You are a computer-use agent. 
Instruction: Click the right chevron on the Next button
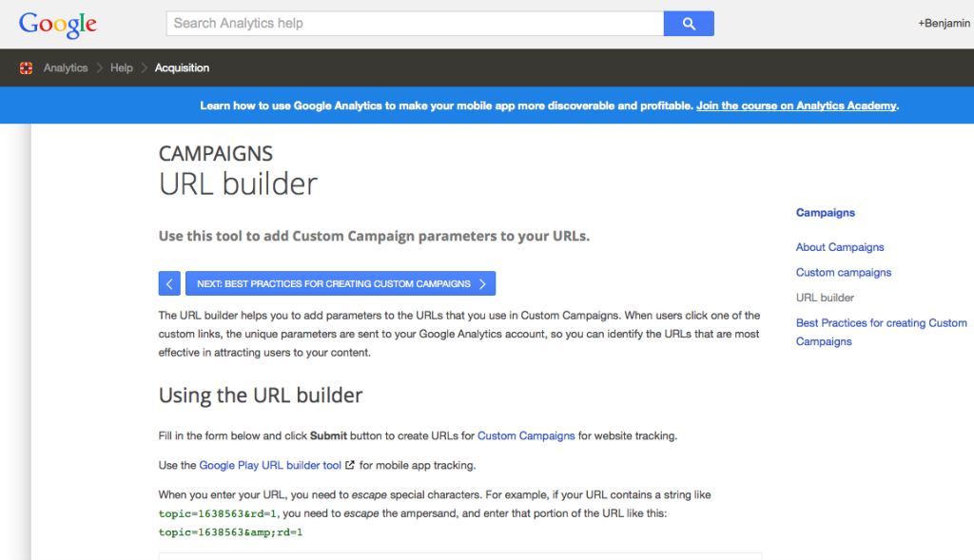pos(482,283)
